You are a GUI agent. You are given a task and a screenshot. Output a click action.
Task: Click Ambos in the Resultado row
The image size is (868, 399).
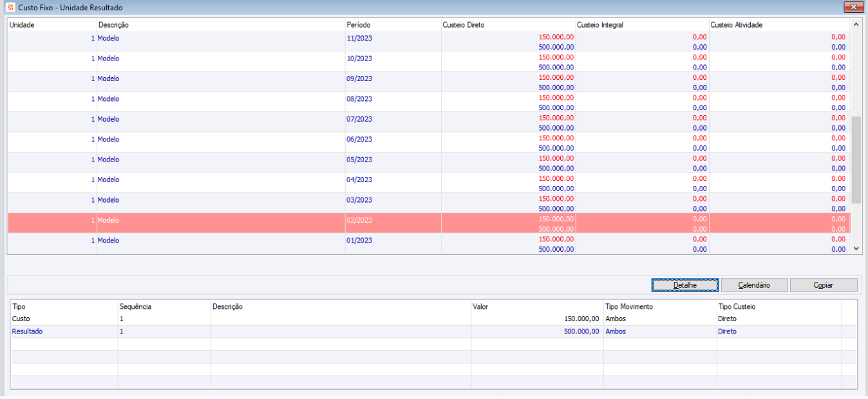(x=616, y=331)
